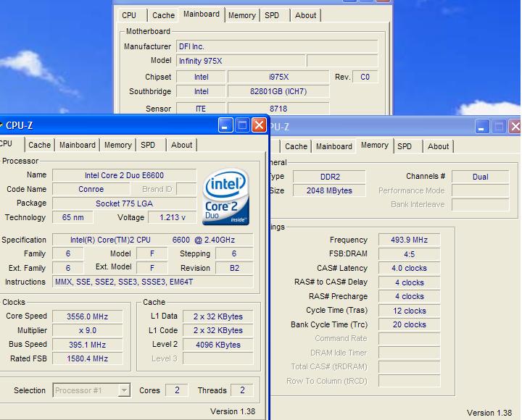This screenshot has height=420, width=522.
Task: Click the Voltage value 1.213 v
Action: click(x=172, y=217)
